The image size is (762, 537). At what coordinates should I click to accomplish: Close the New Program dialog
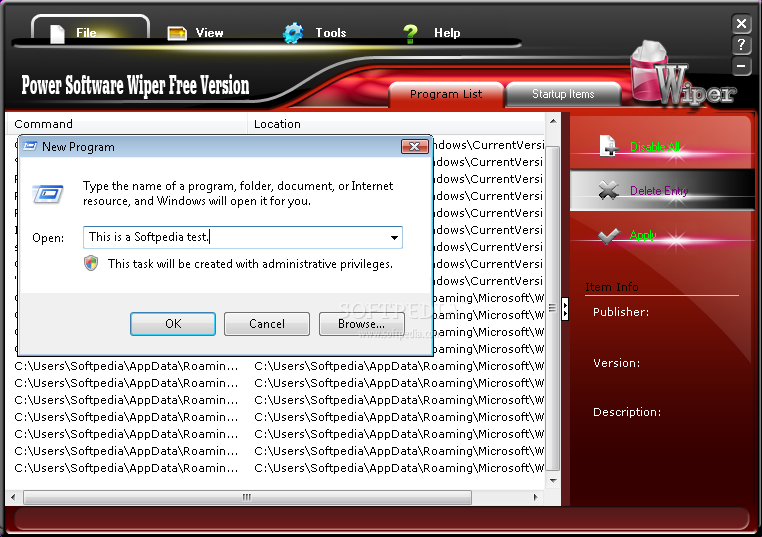(x=415, y=146)
